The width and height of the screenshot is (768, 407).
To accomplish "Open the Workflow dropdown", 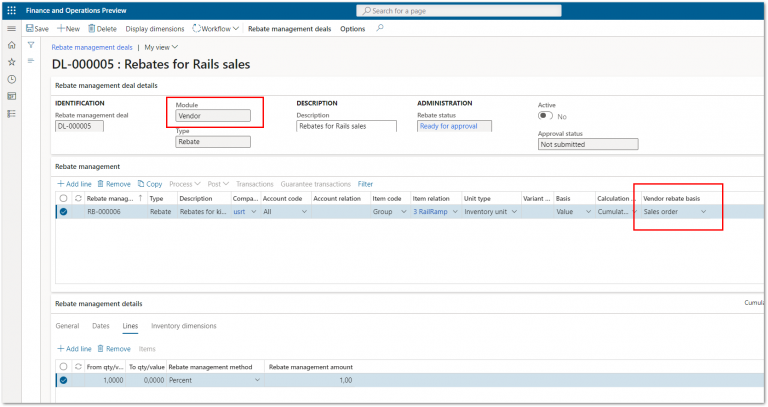I will tap(216, 29).
